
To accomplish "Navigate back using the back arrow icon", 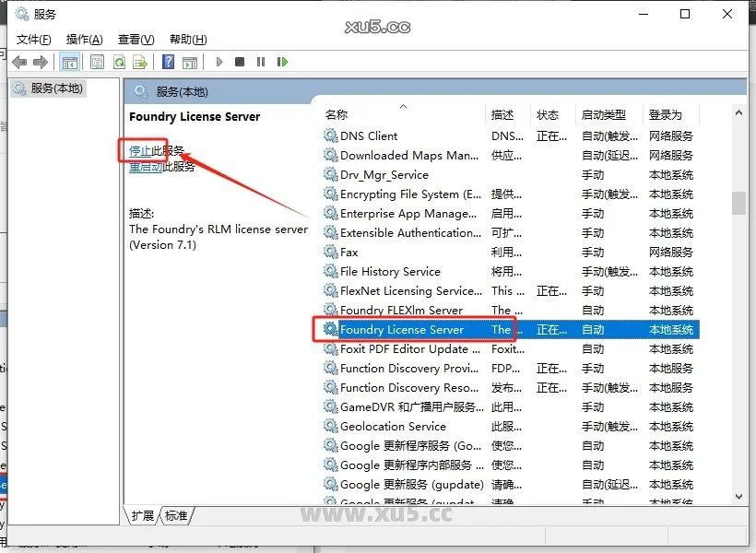I will (18, 62).
